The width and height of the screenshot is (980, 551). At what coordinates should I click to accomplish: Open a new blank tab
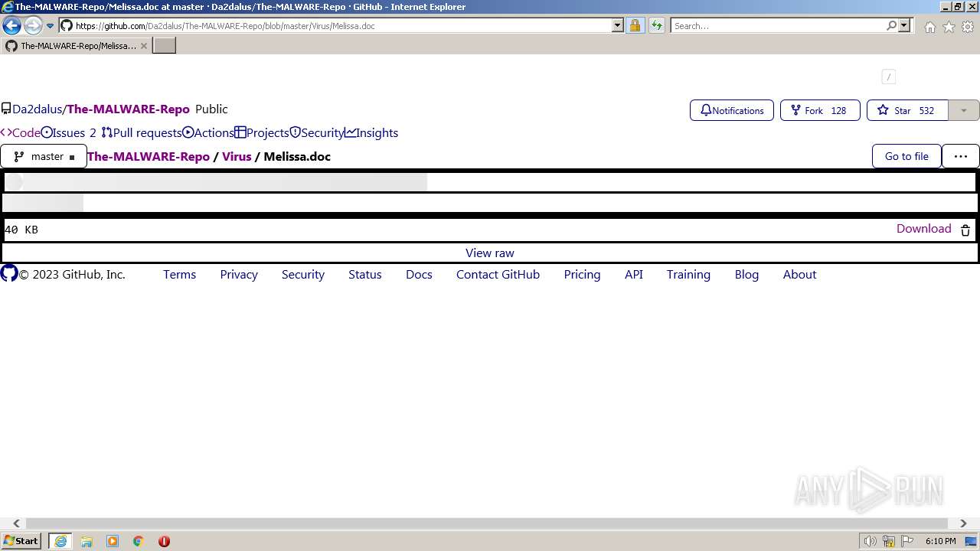click(165, 46)
